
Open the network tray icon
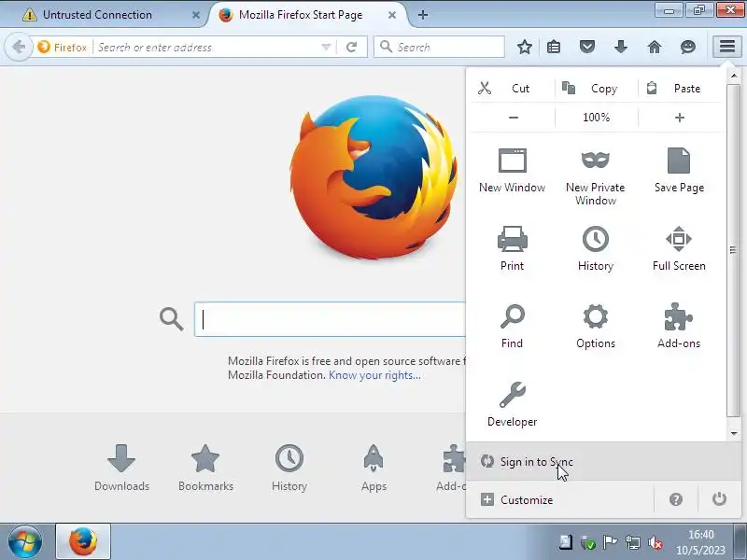633,542
